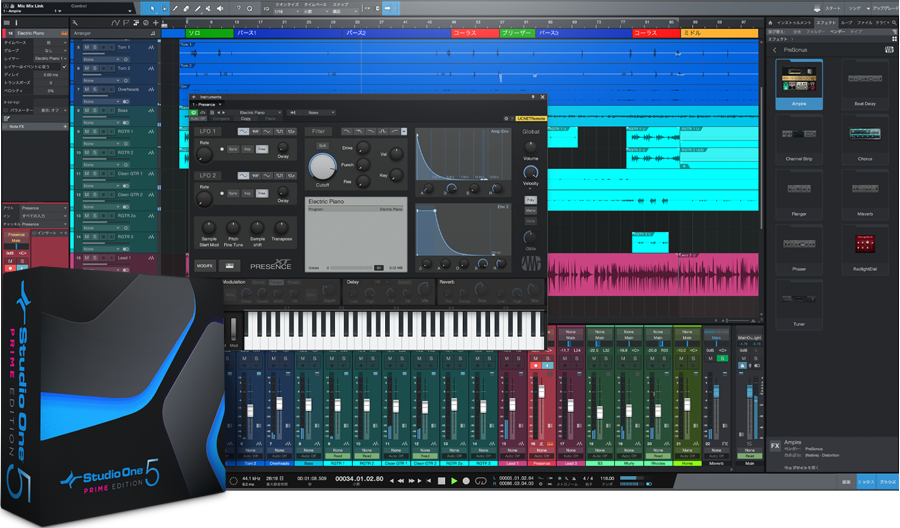Screen dimensions: 900x528
Task: Adjust the Presence mixer channel fader
Action: pyautogui.click(x=541, y=391)
